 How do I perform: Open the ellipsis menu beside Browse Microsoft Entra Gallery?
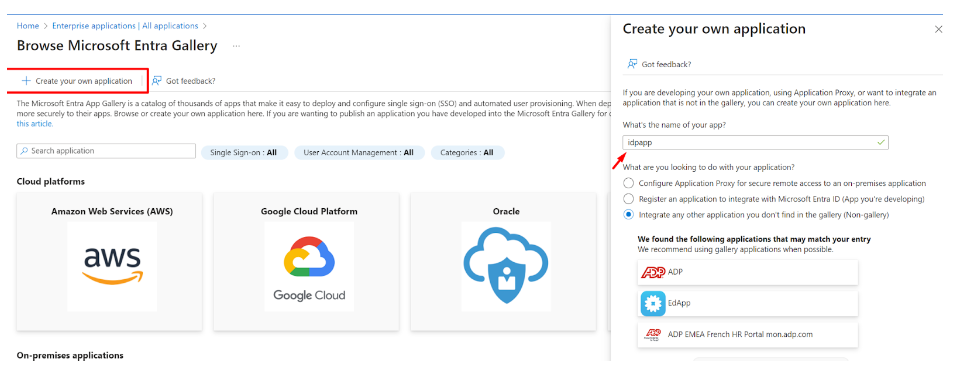(x=236, y=46)
